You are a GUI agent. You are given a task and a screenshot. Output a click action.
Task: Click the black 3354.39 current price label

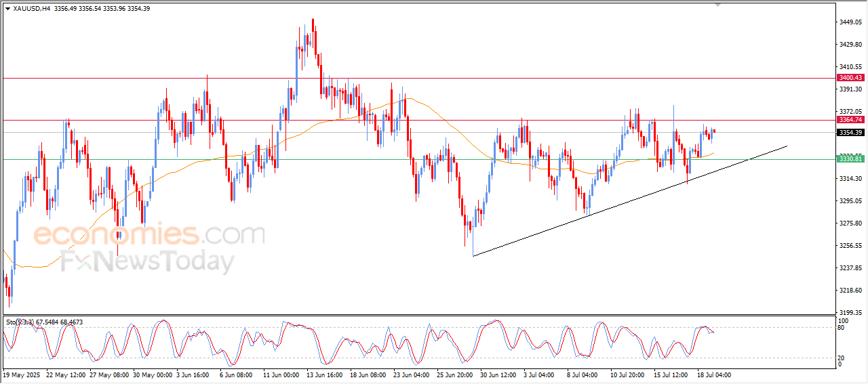[x=850, y=132]
